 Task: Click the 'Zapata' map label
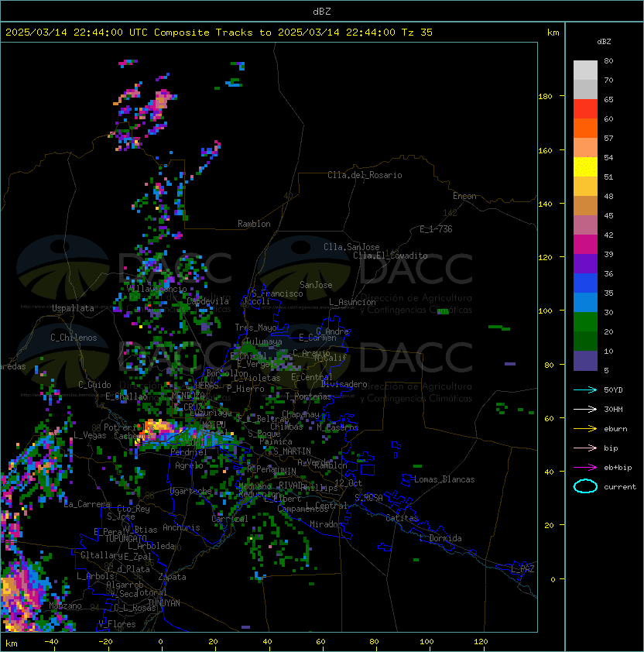tap(172, 577)
